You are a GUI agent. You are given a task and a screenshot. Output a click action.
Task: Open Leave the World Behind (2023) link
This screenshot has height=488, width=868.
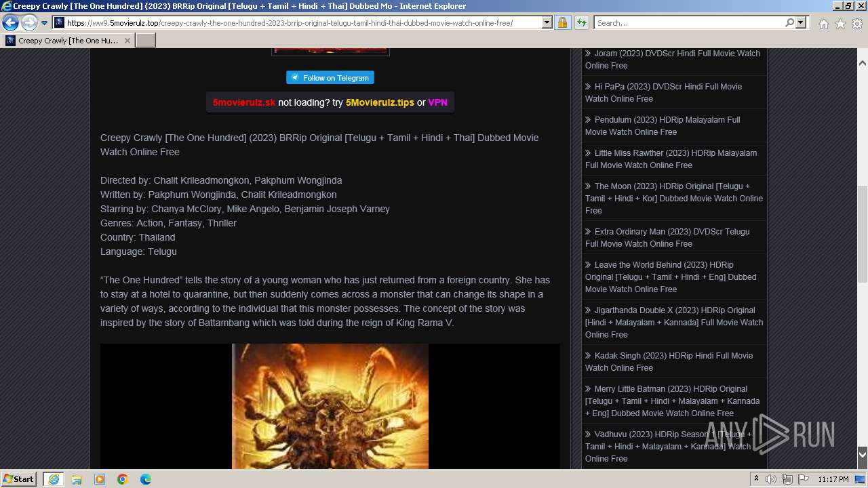click(x=671, y=277)
